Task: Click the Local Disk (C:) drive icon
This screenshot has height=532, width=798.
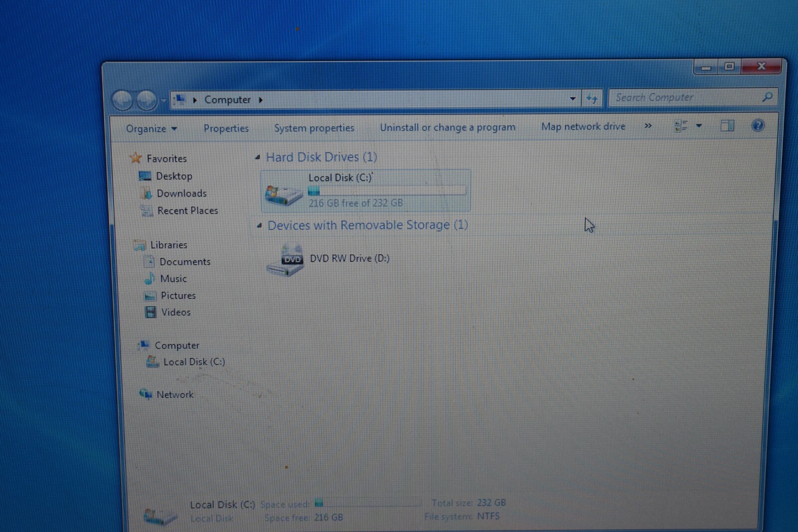Action: click(283, 194)
